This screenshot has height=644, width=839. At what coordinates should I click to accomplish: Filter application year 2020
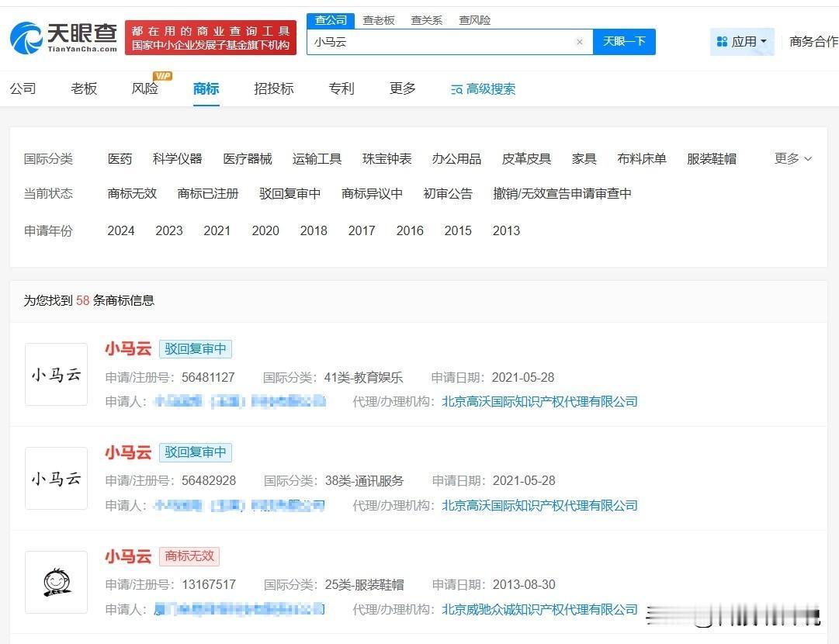[265, 230]
